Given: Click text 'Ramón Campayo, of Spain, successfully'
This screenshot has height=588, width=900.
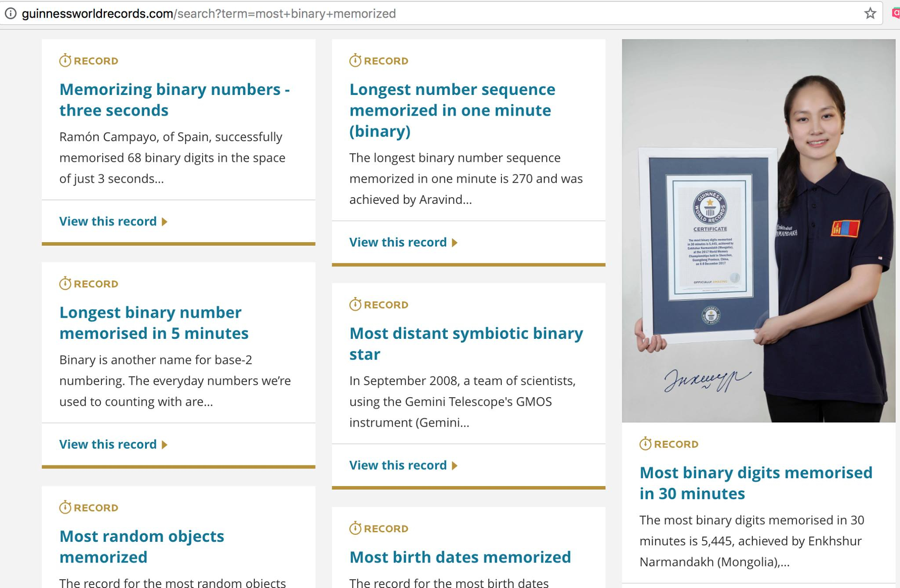Looking at the screenshot, I should 171,137.
